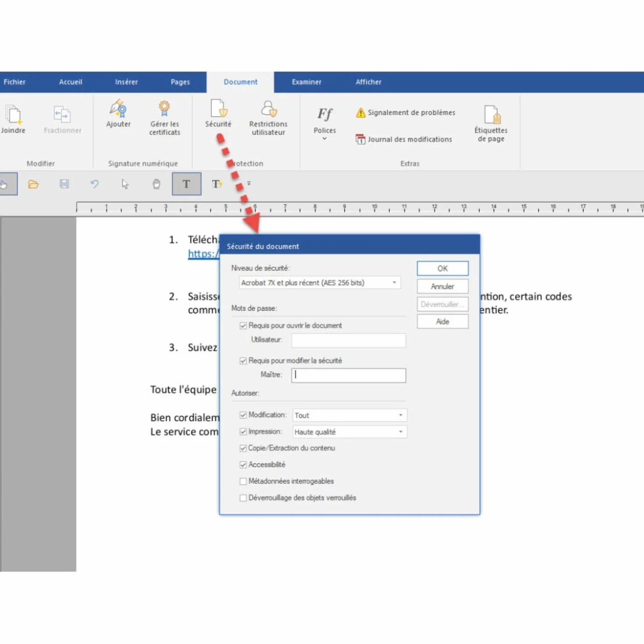Expand Impression Haute qualité dropdown

pos(350,432)
